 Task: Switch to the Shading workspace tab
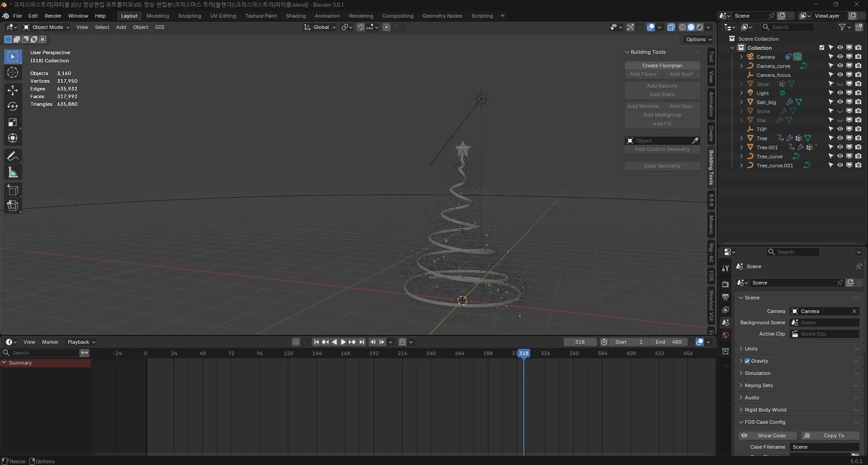(x=296, y=16)
